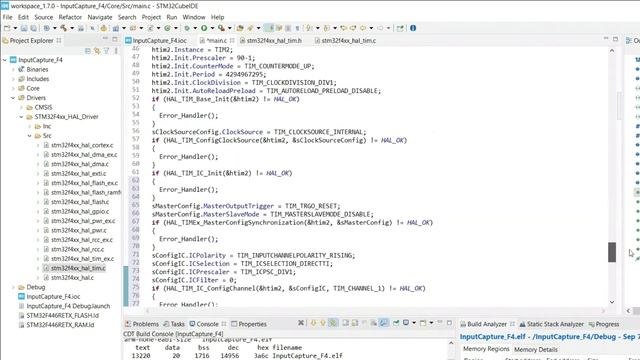Open the Project Explorer view menu icon
This screenshot has width=640, height=360.
point(116,51)
